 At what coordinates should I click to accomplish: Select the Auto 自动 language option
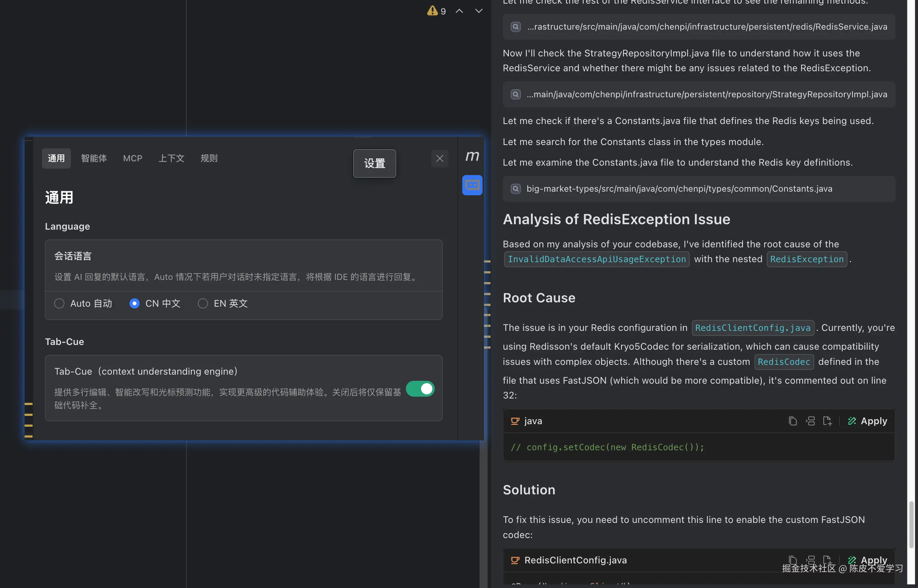[x=59, y=303]
